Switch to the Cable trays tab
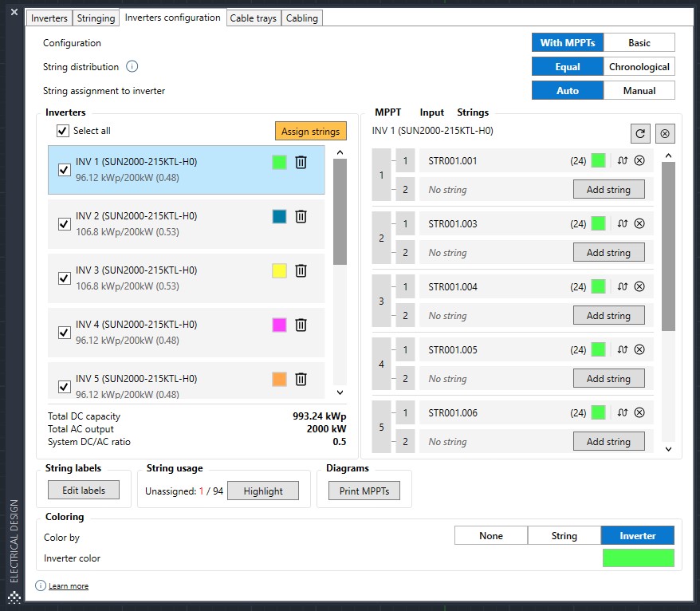Screen dimensions: 700x611 point(253,18)
